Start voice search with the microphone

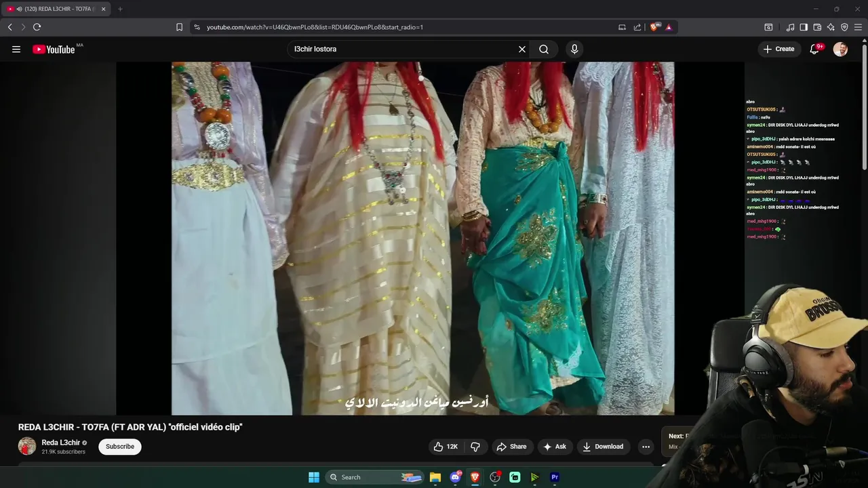(574, 49)
